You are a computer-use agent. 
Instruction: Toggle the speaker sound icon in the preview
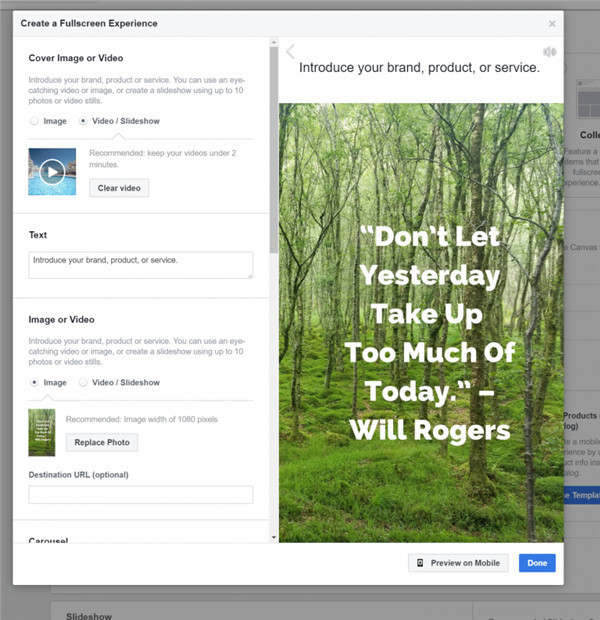[x=549, y=52]
